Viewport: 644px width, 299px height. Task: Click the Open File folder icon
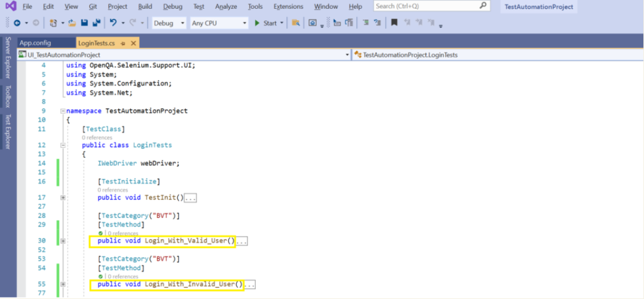[72, 23]
